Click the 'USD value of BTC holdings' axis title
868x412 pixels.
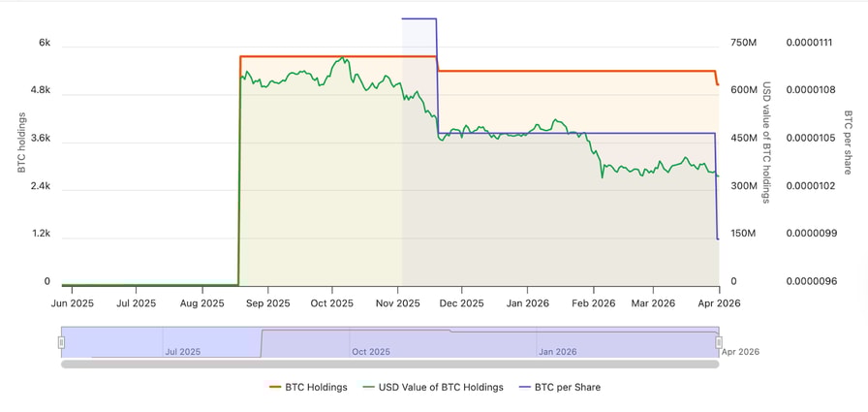click(x=765, y=143)
